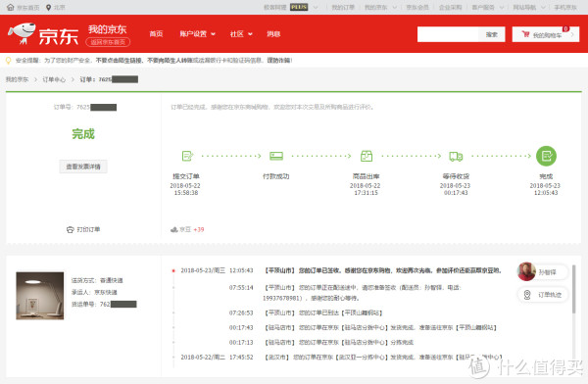This screenshot has width=588, height=384.
Task: Click the +39 京豆 reward text
Action: tap(199, 229)
